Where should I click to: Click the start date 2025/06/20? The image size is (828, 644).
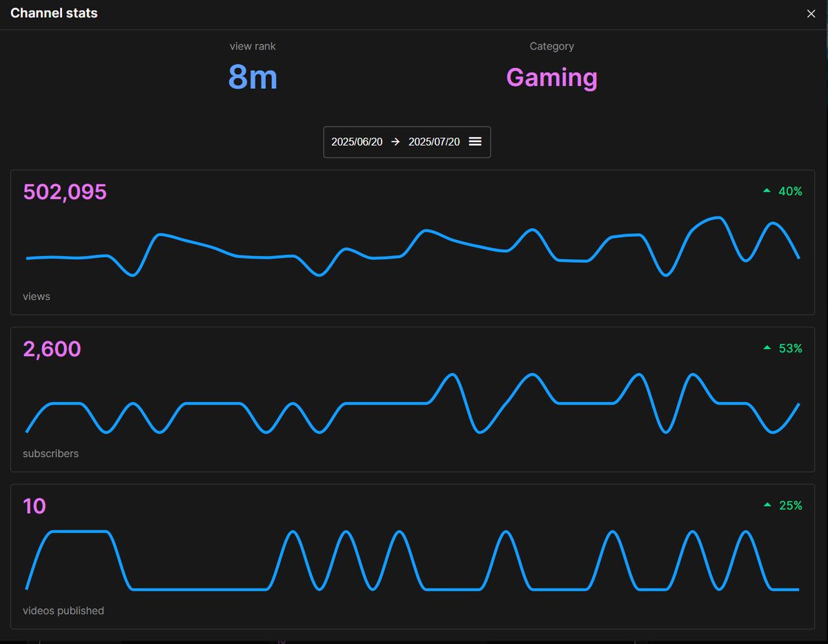[357, 142]
